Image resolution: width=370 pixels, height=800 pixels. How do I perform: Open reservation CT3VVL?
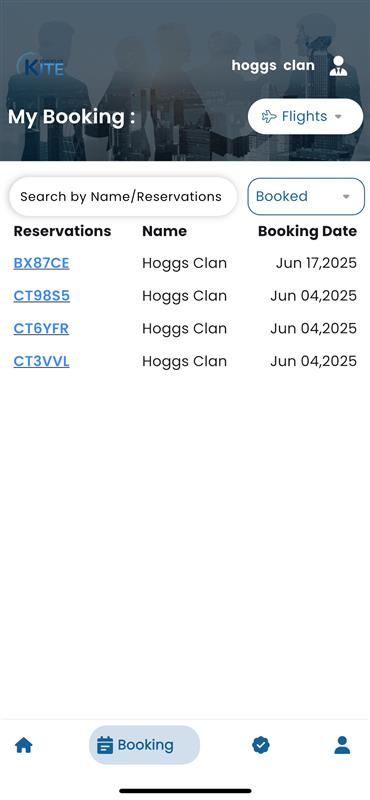[x=41, y=361]
